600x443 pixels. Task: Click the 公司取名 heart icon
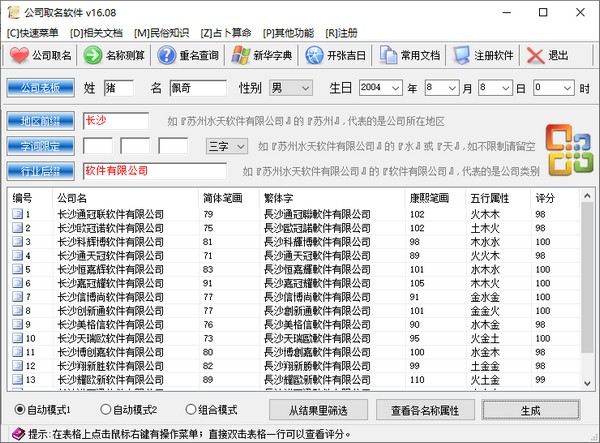[19, 55]
